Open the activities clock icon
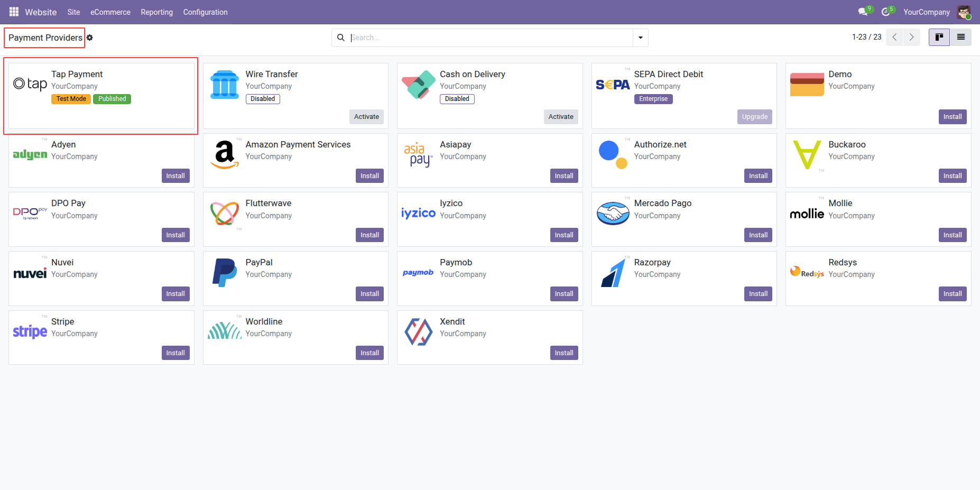This screenshot has width=980, height=490. 886,12
